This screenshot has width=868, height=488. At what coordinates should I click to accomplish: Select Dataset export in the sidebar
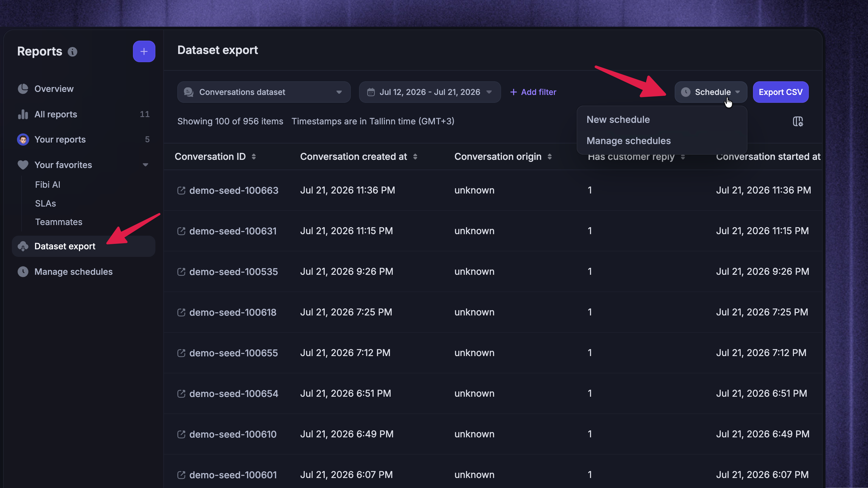[83, 247]
